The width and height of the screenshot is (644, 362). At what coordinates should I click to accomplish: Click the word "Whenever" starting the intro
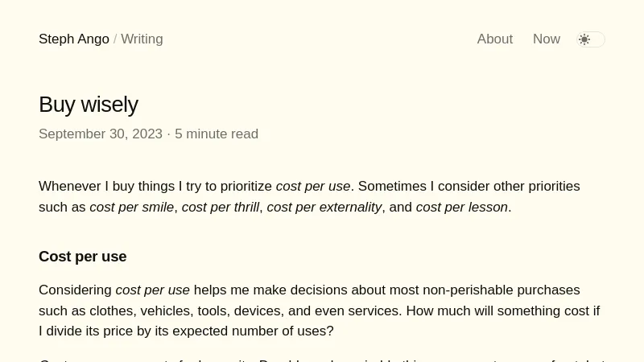70,187
